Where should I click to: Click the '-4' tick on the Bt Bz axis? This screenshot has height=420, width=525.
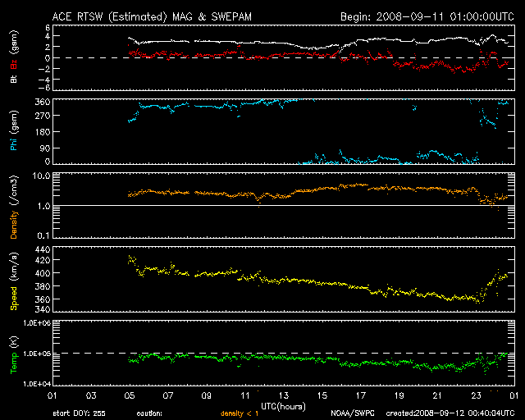[x=44, y=80]
